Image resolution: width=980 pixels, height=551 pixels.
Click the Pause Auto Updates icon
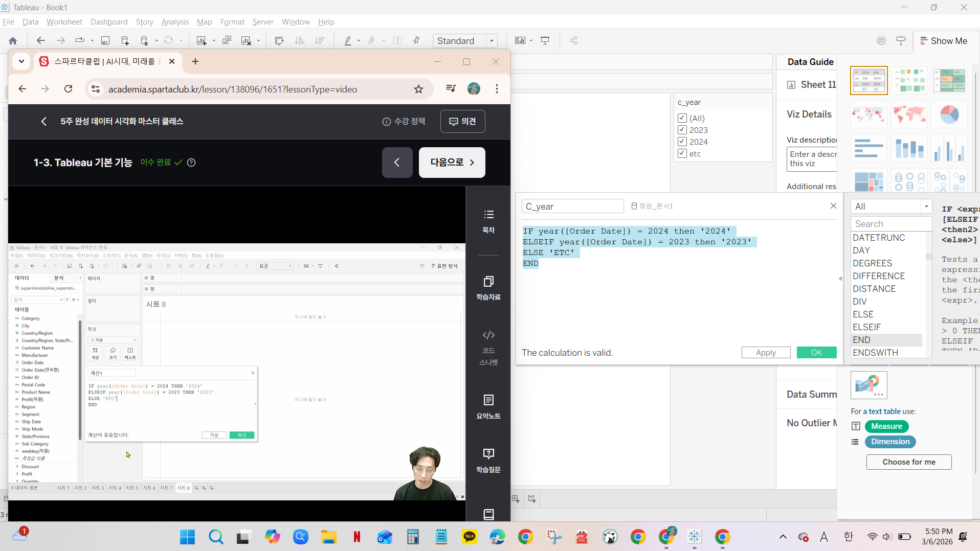[x=145, y=41]
